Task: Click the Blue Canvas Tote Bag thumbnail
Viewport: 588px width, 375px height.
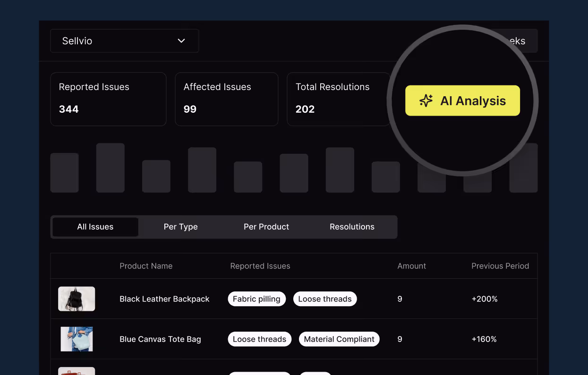Action: coord(77,339)
